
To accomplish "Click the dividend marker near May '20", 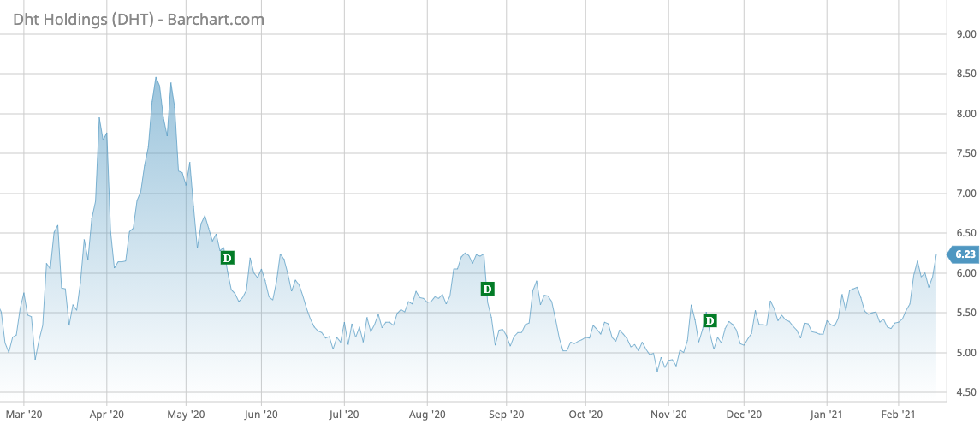I will [x=228, y=258].
